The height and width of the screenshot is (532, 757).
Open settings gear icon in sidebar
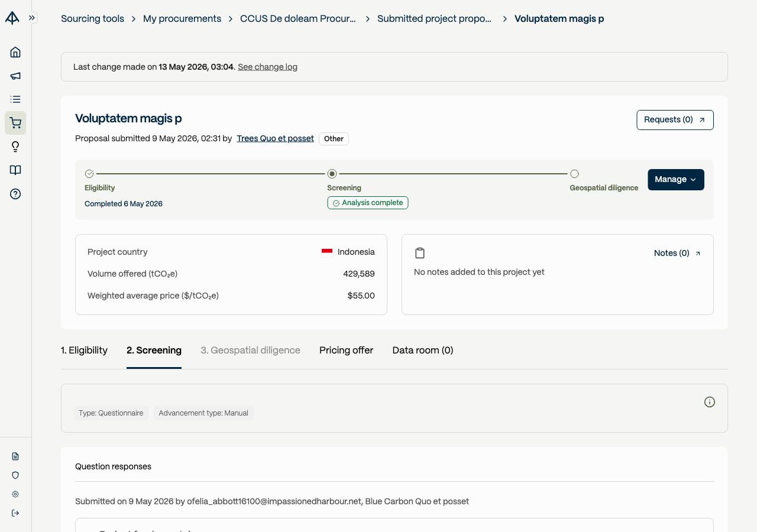(15, 494)
